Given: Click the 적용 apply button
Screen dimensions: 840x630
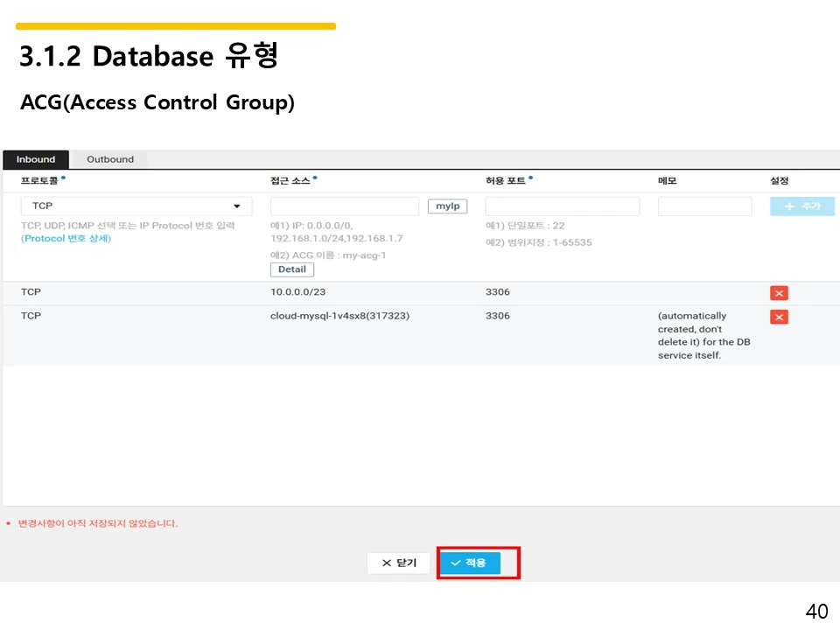Looking at the screenshot, I should point(470,563).
